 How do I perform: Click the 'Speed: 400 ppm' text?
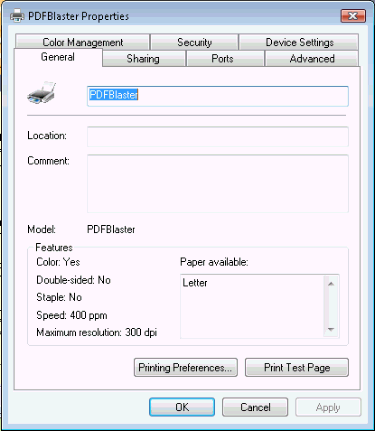point(72,315)
